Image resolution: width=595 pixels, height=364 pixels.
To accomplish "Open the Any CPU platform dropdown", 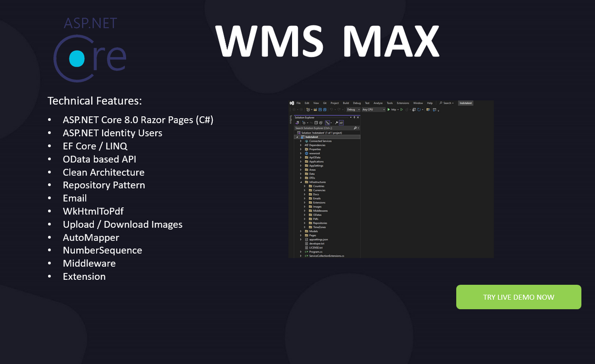I will click(x=372, y=109).
